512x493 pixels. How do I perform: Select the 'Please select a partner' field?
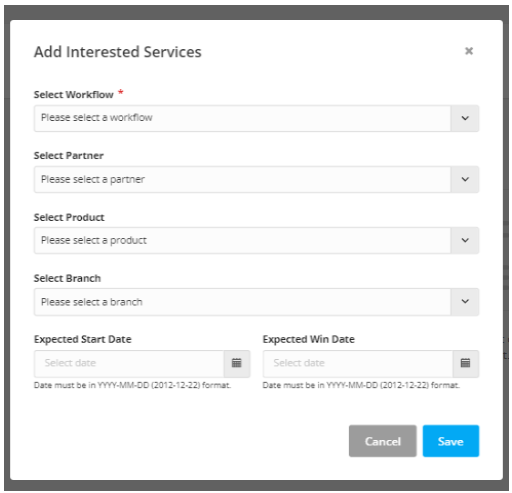point(242,179)
